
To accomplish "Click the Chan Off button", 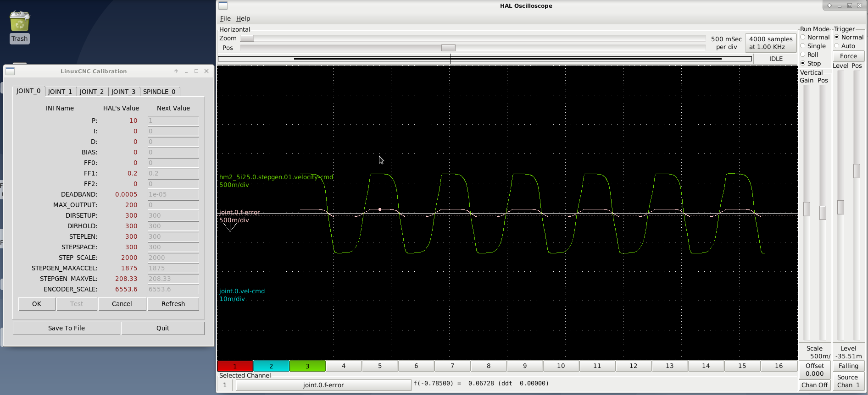I will [x=815, y=385].
